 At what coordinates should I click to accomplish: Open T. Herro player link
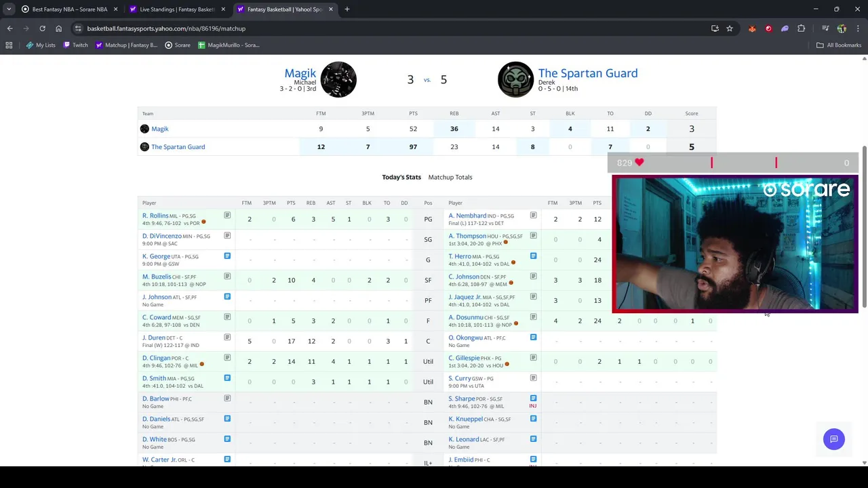(x=460, y=256)
